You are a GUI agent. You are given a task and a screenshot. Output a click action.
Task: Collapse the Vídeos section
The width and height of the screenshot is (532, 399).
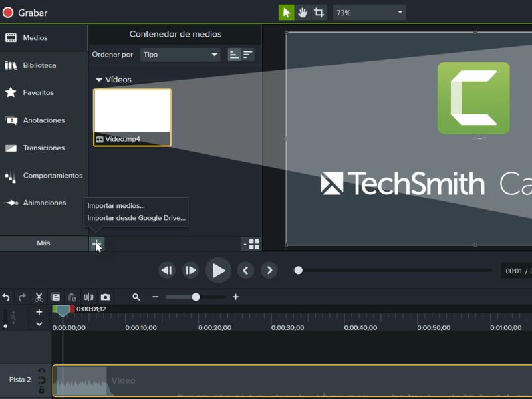click(x=99, y=80)
